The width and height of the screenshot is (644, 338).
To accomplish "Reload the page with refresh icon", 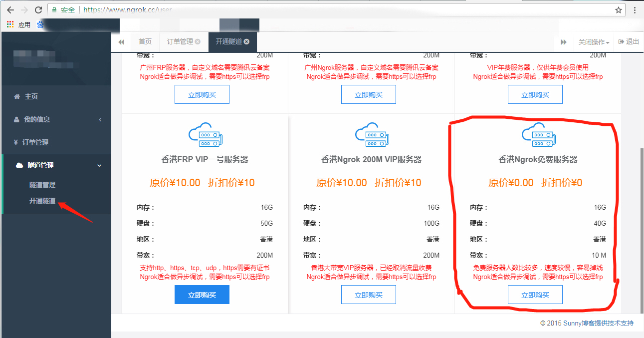I will coord(38,9).
